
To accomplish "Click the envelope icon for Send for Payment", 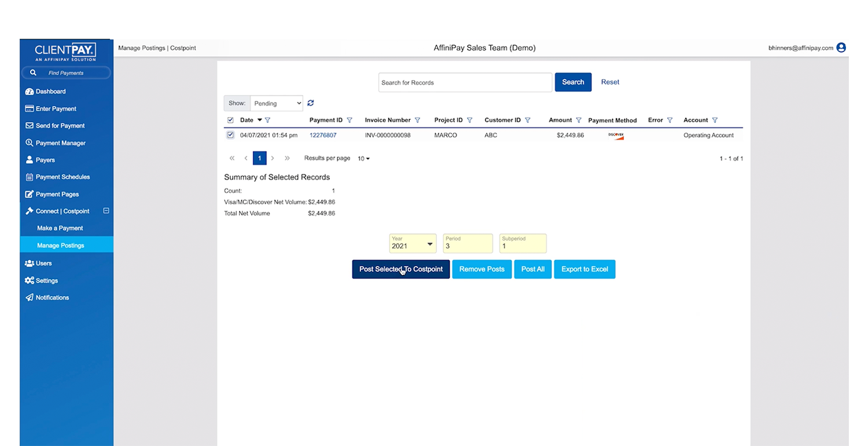I will tap(30, 126).
